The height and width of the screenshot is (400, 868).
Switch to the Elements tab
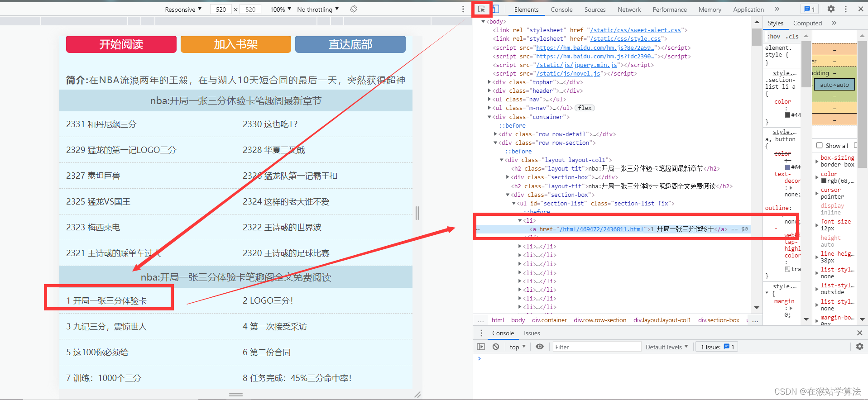coord(526,10)
